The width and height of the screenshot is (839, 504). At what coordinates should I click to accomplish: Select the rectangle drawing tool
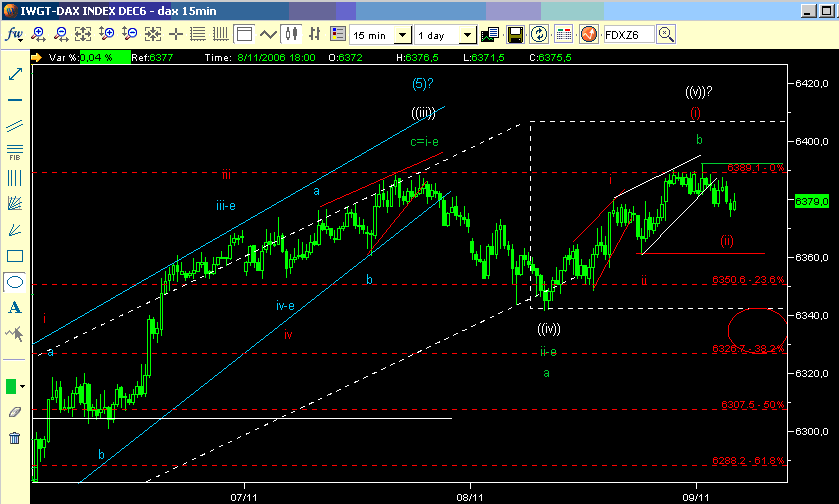coord(15,256)
